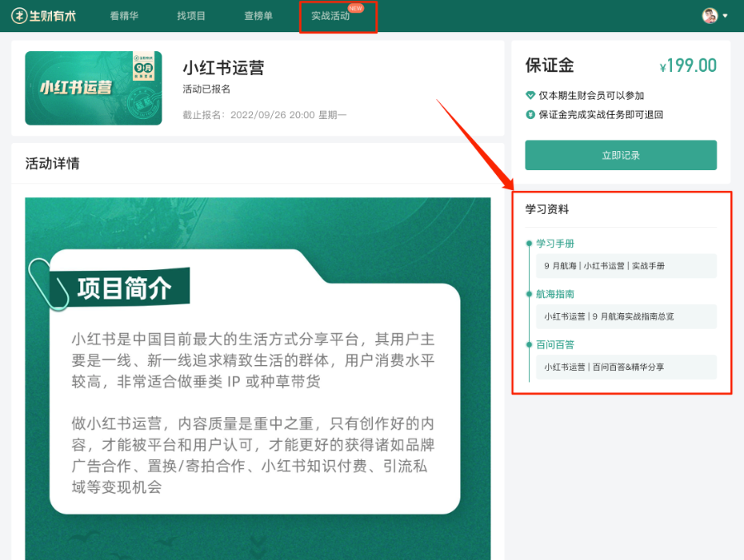Screen dimensions: 744x560
Task: Click the 截止报名 deadline date text
Action: 265,115
